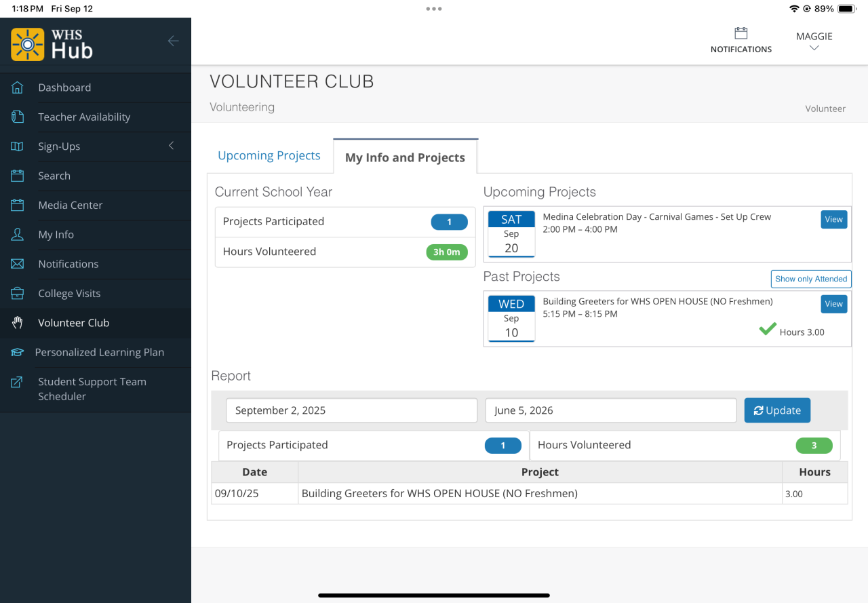Screen dimensions: 868x603
Task: Click the Update report button
Action: click(777, 410)
